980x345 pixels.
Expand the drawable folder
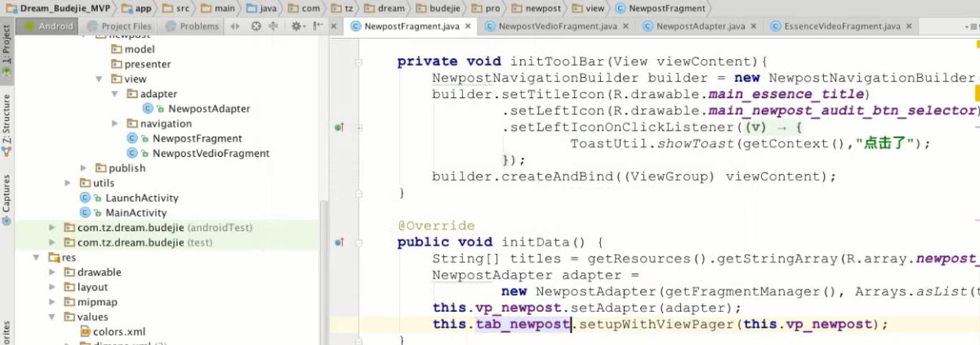tap(52, 272)
